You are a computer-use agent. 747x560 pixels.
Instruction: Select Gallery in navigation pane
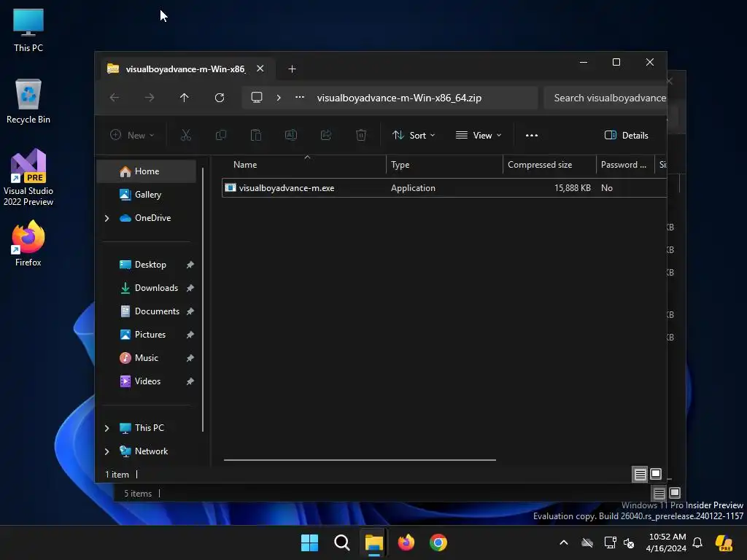[x=146, y=195]
